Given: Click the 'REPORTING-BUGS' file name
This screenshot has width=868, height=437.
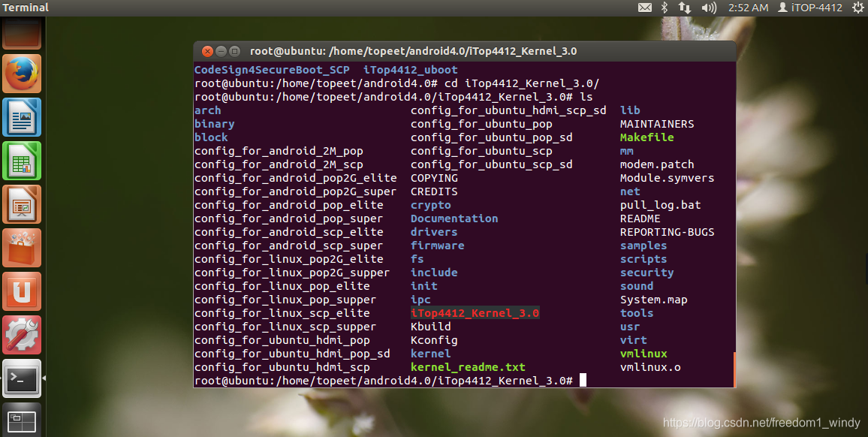Looking at the screenshot, I should click(x=667, y=232).
